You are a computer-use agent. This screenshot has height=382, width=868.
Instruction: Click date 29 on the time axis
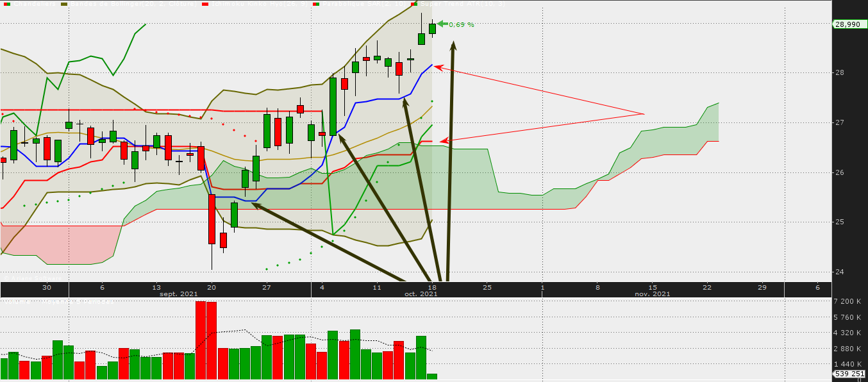762,287
